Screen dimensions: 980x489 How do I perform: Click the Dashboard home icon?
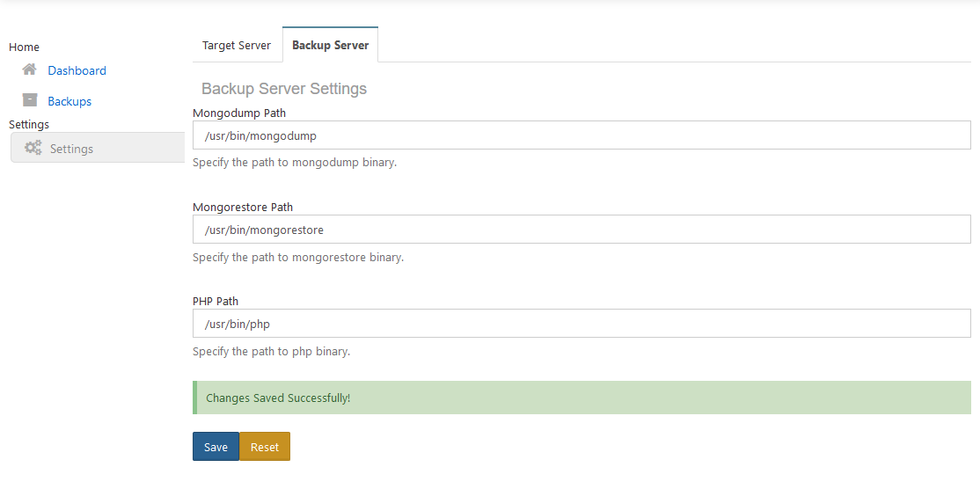tap(30, 69)
